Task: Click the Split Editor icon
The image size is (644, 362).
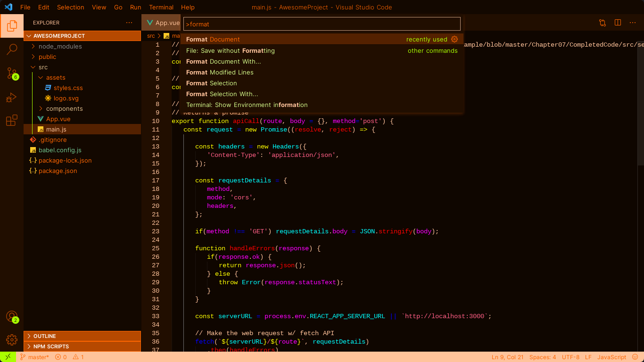Action: [x=618, y=23]
